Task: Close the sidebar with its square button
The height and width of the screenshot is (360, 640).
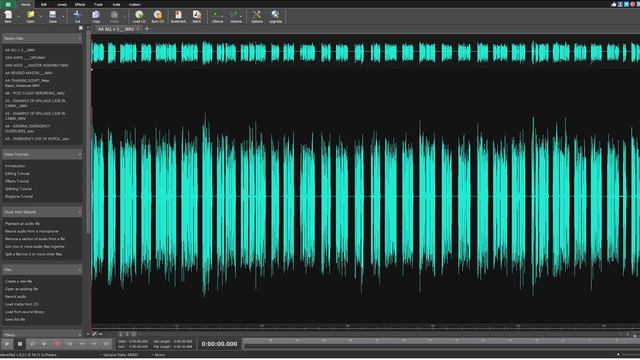Action: coord(80,28)
